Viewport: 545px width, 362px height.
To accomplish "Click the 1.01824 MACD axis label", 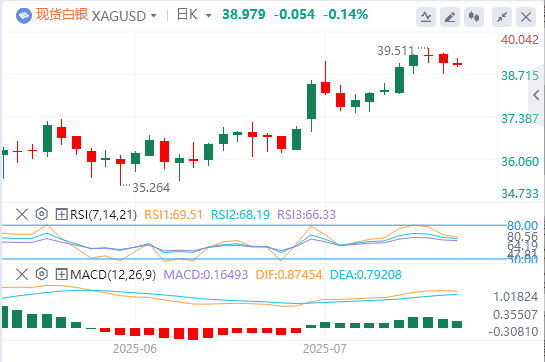I will click(x=516, y=297).
